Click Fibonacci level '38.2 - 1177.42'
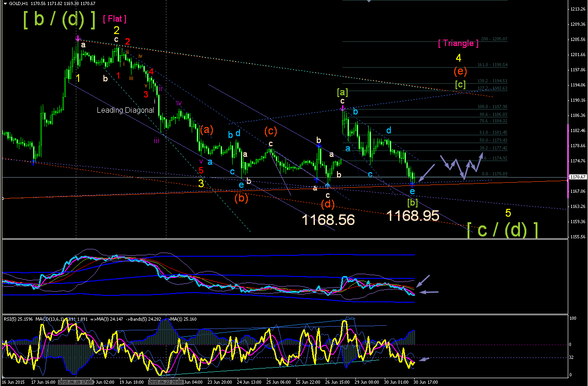This screenshot has height=386, width=588. coord(493,148)
